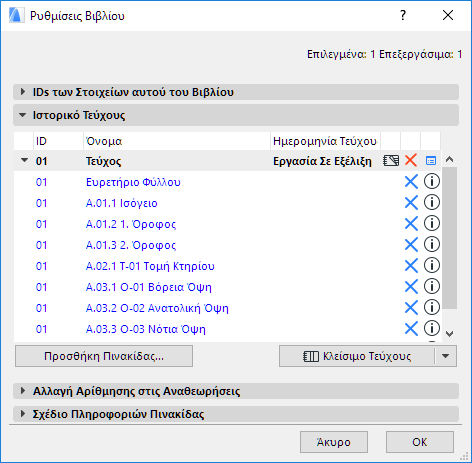Viewport: 472px width, 463px height.
Task: Select the A.03.3 O-03 Νότια Όψη row
Action: coord(228,329)
